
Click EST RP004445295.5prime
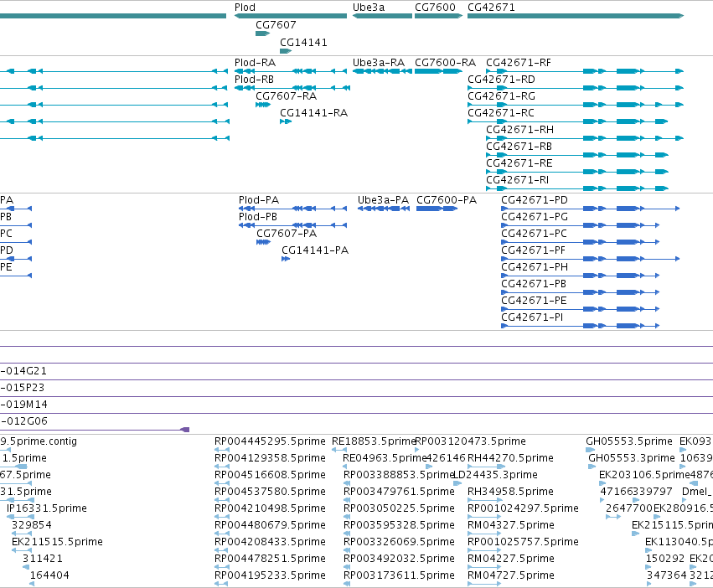pyautogui.click(x=222, y=450)
